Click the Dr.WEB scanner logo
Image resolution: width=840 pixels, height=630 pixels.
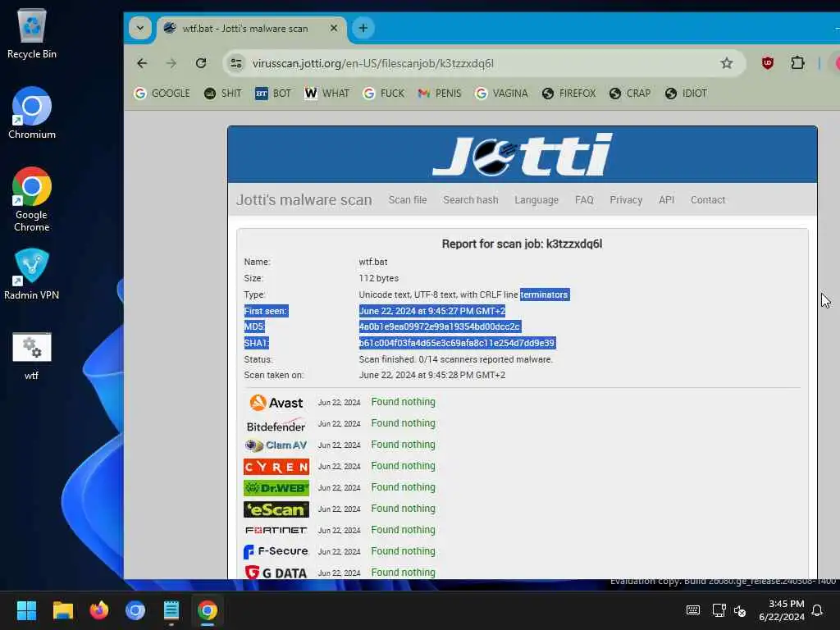tap(276, 488)
